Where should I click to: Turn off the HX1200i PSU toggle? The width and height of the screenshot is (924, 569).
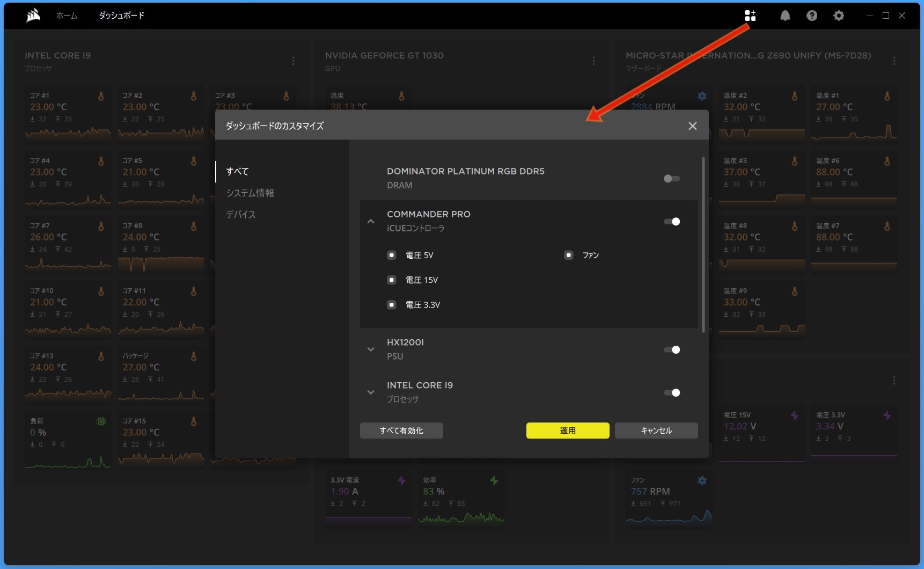pyautogui.click(x=672, y=350)
